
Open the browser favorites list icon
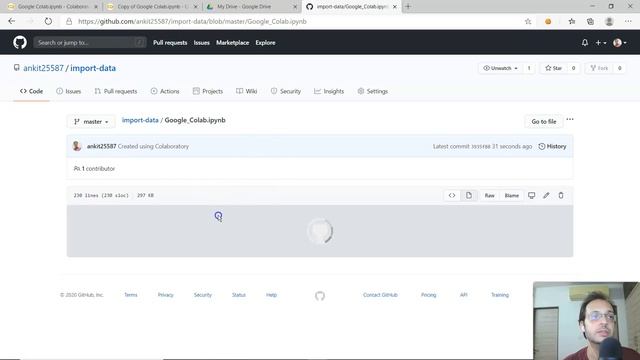click(571, 22)
